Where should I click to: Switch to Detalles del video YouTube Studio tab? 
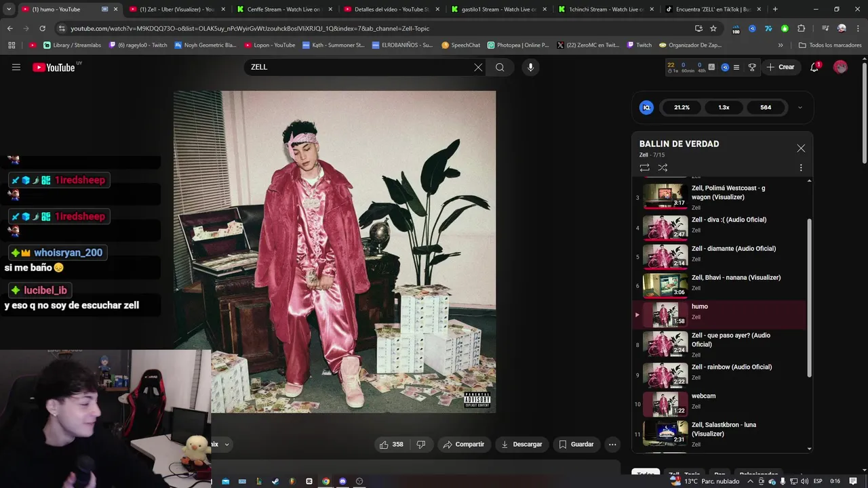pyautogui.click(x=392, y=9)
